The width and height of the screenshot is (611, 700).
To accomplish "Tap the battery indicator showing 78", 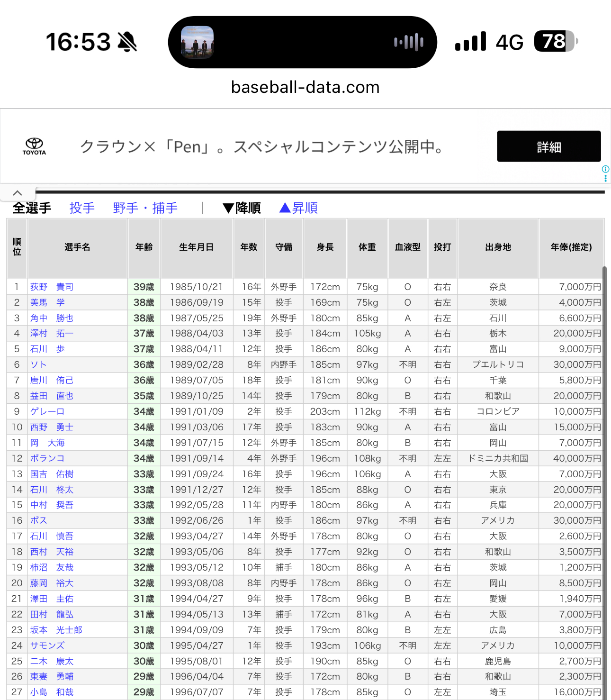I will tap(557, 41).
